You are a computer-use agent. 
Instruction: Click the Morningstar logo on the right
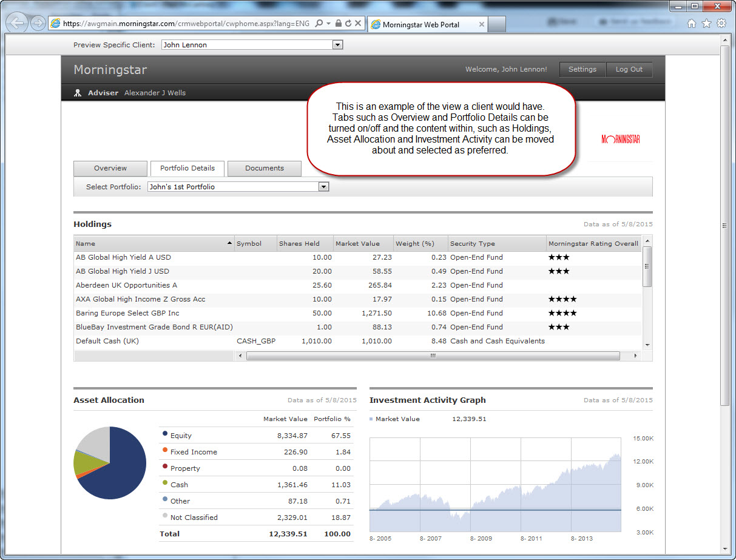click(620, 139)
